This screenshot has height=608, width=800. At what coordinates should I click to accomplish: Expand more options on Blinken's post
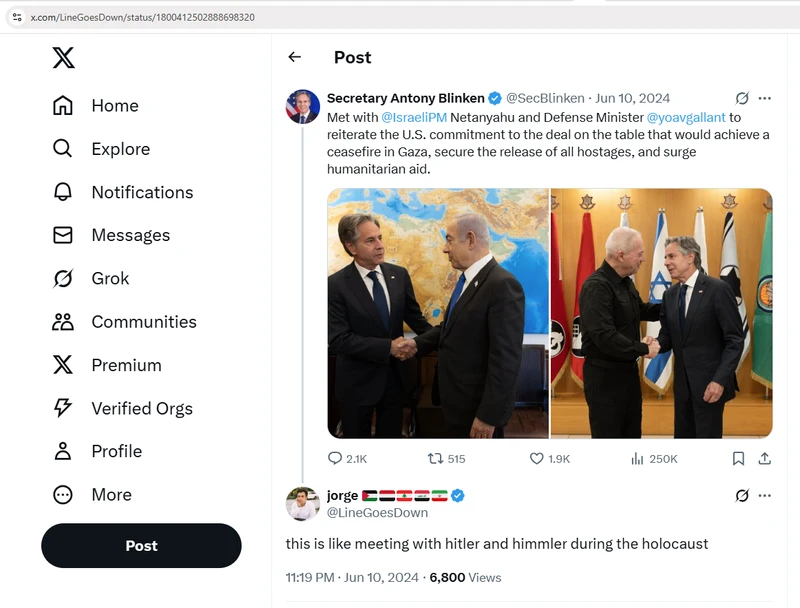[764, 98]
